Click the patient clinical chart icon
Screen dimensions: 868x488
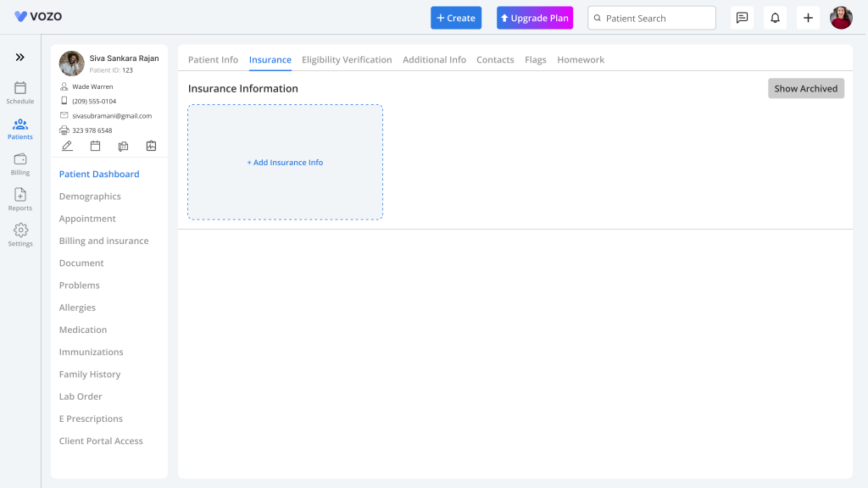(x=151, y=146)
